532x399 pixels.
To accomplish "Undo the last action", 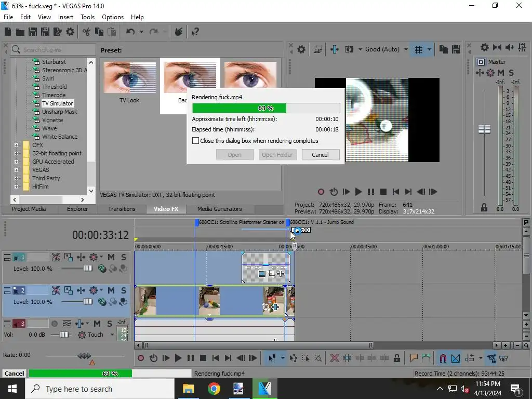I will coord(130,32).
